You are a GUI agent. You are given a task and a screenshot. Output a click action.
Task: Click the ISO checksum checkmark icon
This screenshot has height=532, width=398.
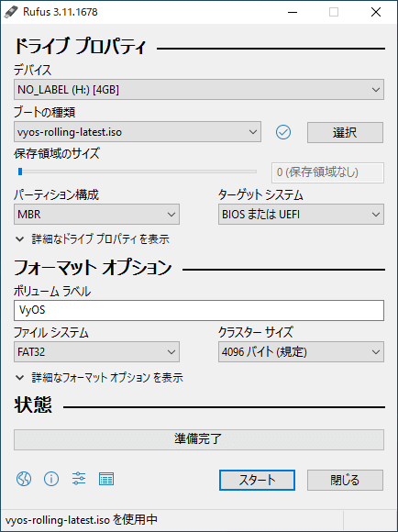click(283, 132)
